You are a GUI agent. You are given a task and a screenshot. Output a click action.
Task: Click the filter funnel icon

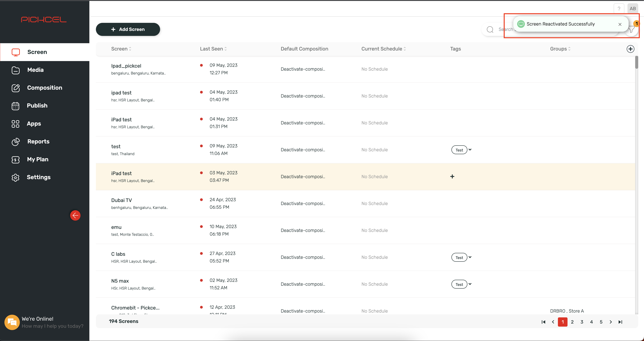click(632, 30)
